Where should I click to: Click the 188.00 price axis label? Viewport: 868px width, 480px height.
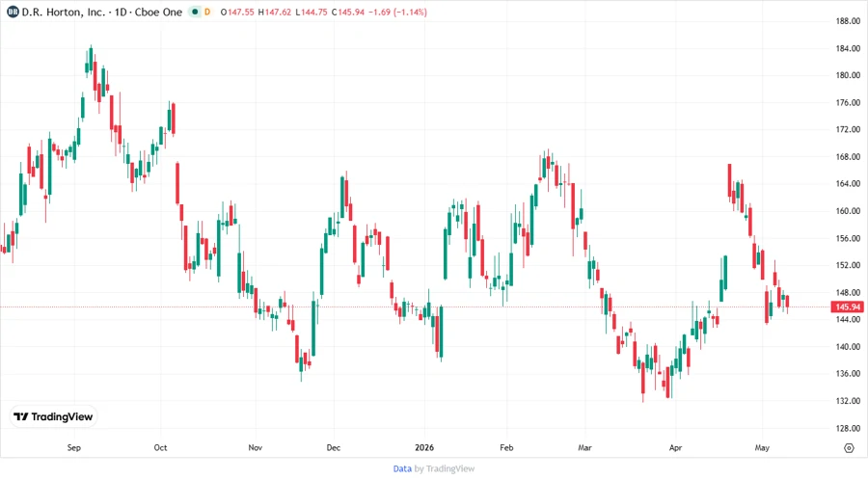[848, 21]
